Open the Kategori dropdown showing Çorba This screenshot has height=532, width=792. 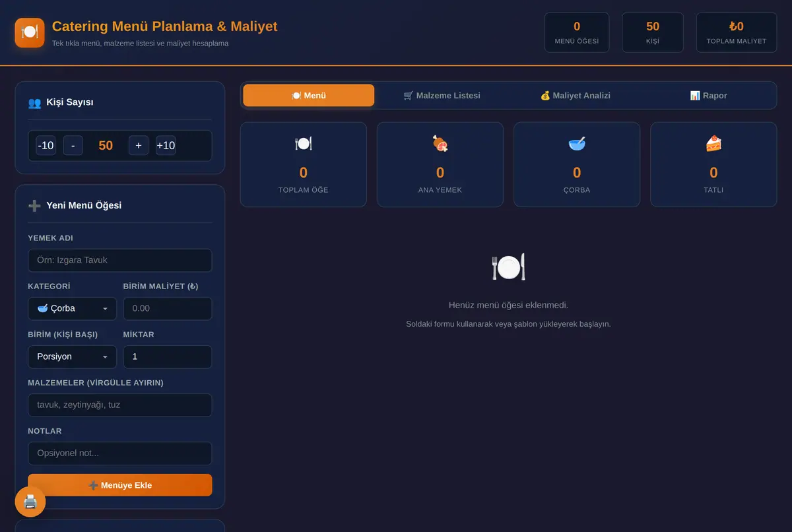[x=73, y=308]
